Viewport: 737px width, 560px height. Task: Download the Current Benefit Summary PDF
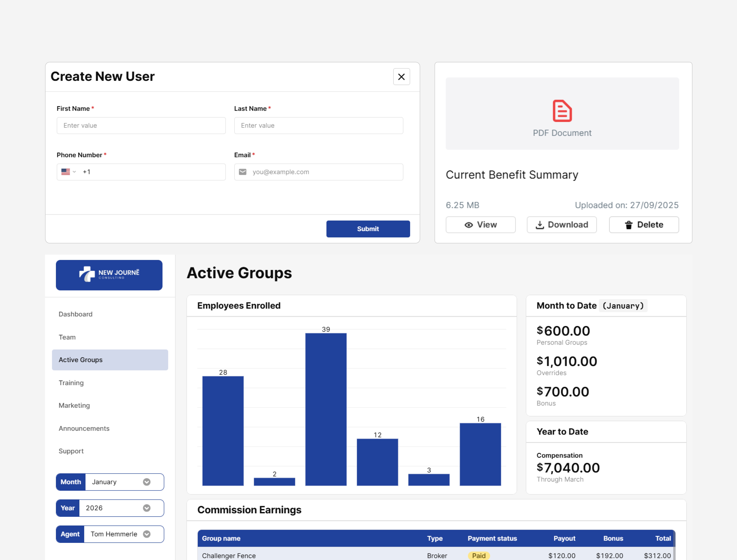[562, 225]
